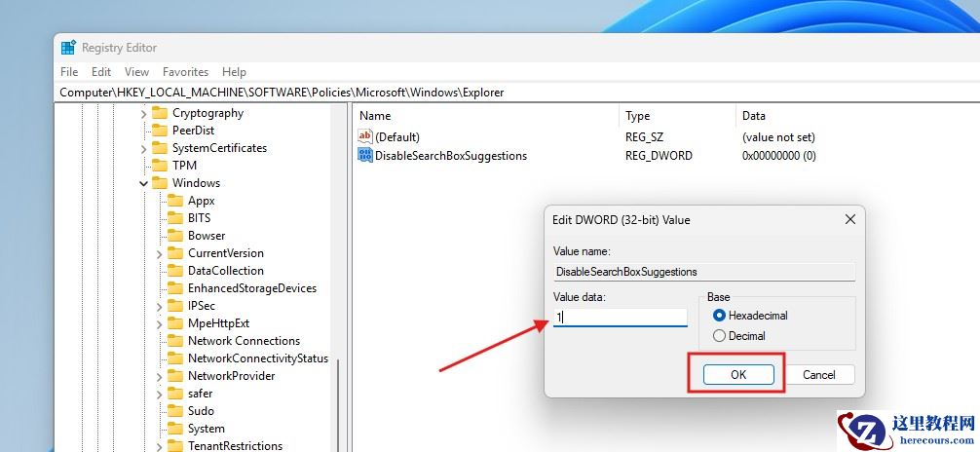Select the (Default) string value icon
Image resolution: width=980 pixels, height=452 pixels.
tap(364, 136)
